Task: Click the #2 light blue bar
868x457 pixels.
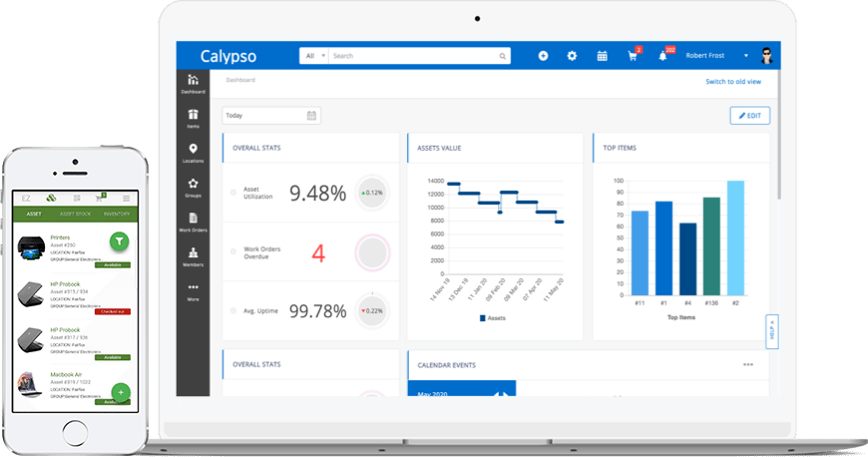Action: click(x=735, y=237)
